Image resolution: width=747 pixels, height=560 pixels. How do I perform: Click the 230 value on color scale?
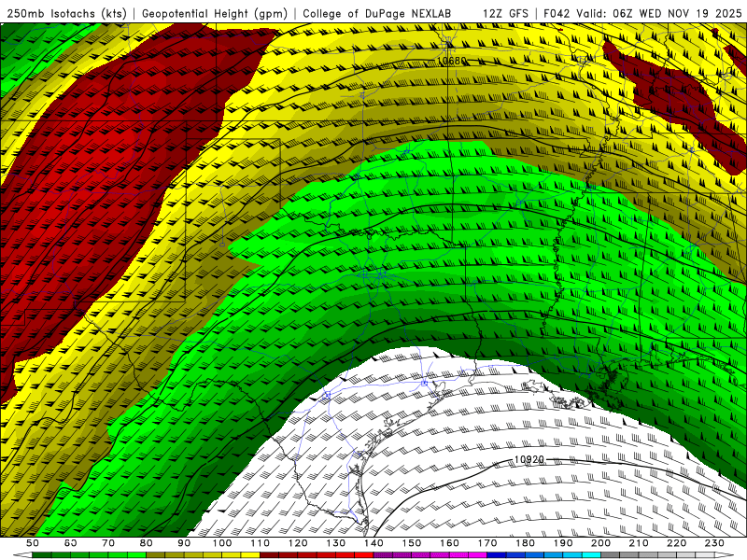(x=714, y=543)
